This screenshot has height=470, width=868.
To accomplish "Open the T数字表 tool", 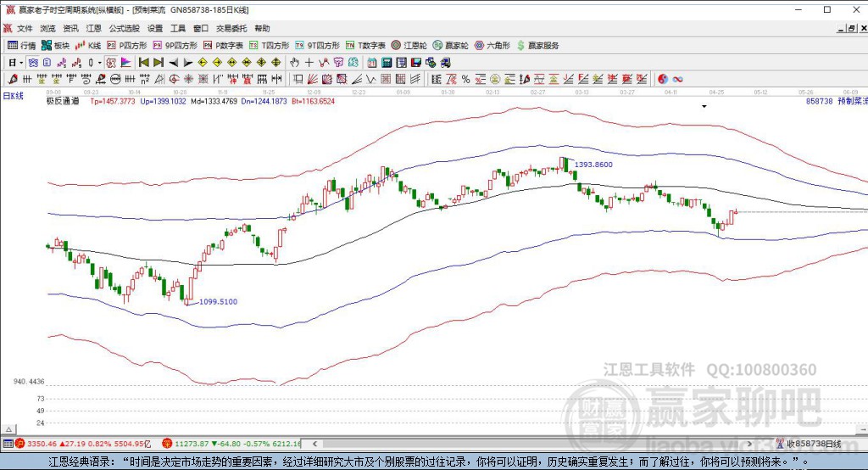I will tap(365, 46).
